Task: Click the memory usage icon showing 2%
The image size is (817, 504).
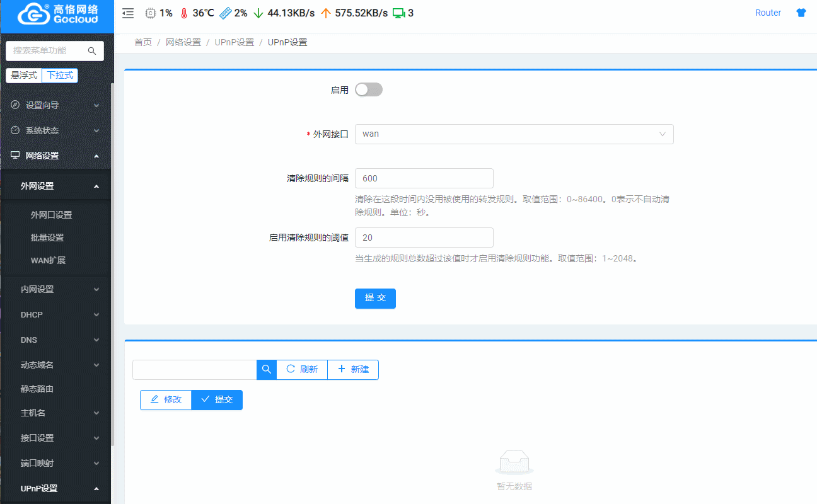Action: 224,13
